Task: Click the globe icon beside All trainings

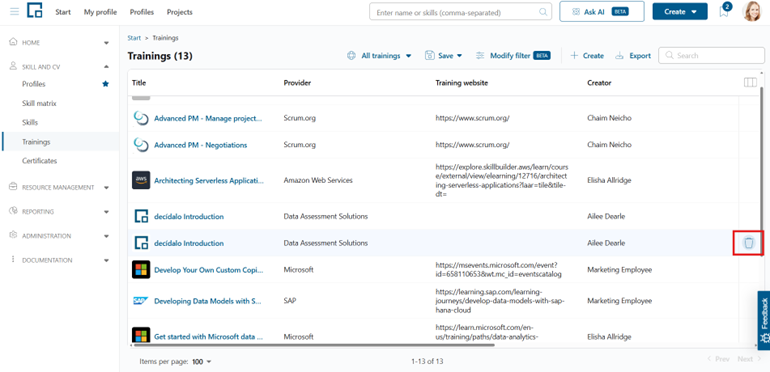Action: click(x=351, y=56)
